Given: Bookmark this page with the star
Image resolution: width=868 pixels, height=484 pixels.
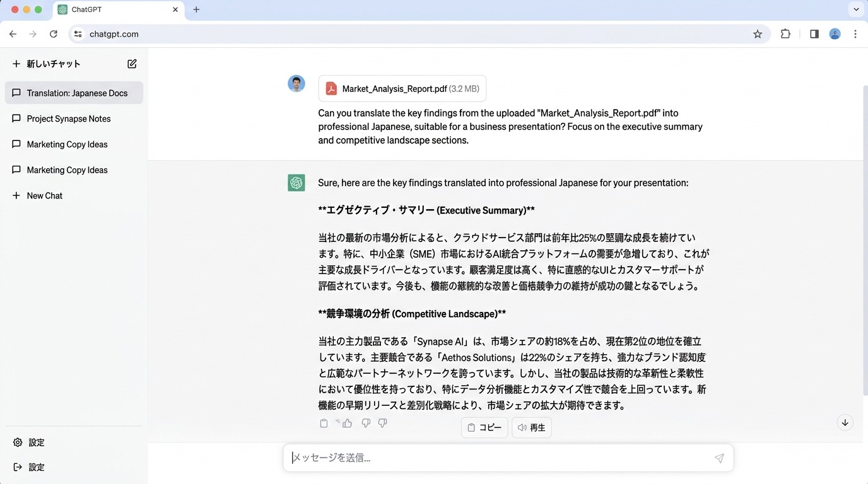Looking at the screenshot, I should [758, 34].
